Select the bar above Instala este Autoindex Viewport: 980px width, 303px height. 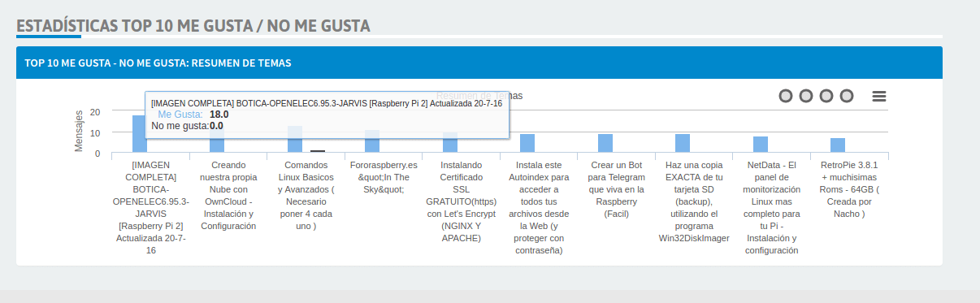point(527,143)
